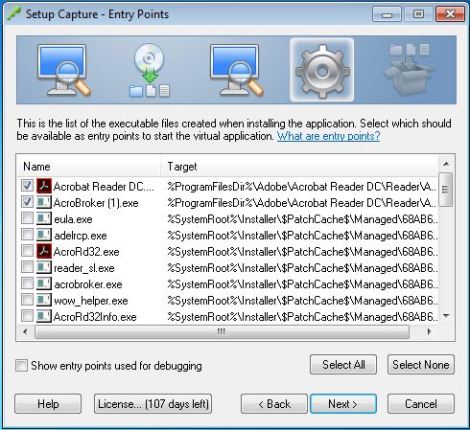Click the build package box icon

(409, 69)
